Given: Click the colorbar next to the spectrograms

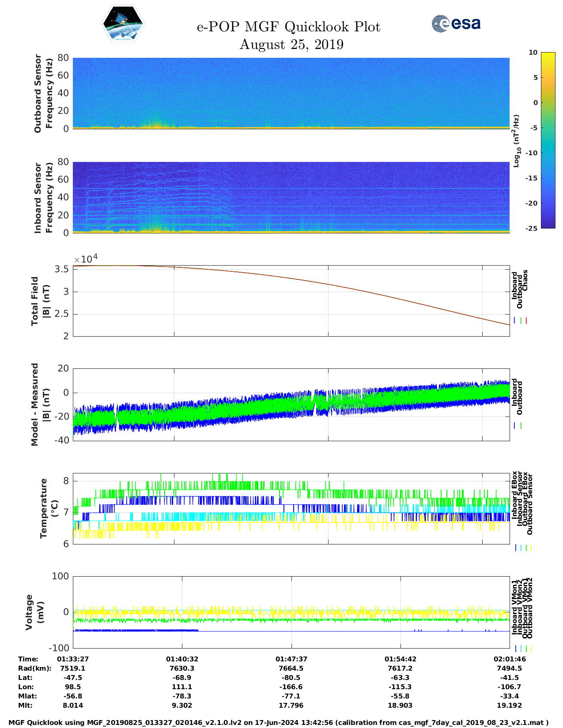Looking at the screenshot, I should [535, 140].
